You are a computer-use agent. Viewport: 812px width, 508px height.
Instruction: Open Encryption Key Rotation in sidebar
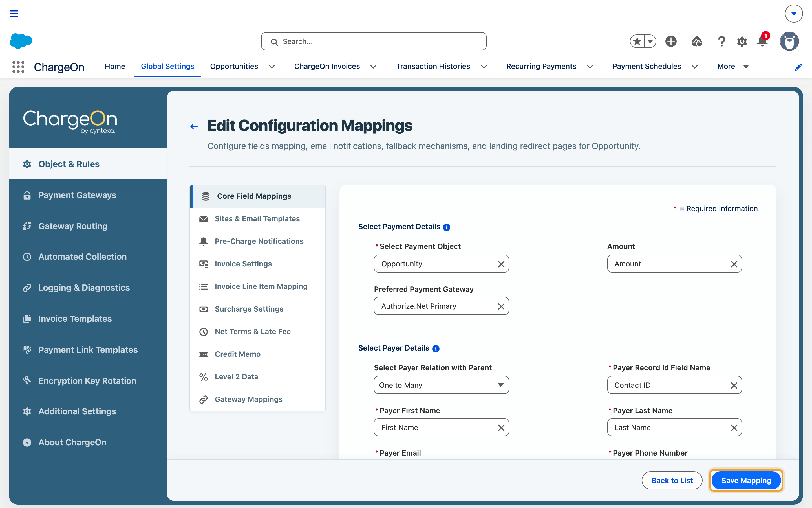(88, 381)
